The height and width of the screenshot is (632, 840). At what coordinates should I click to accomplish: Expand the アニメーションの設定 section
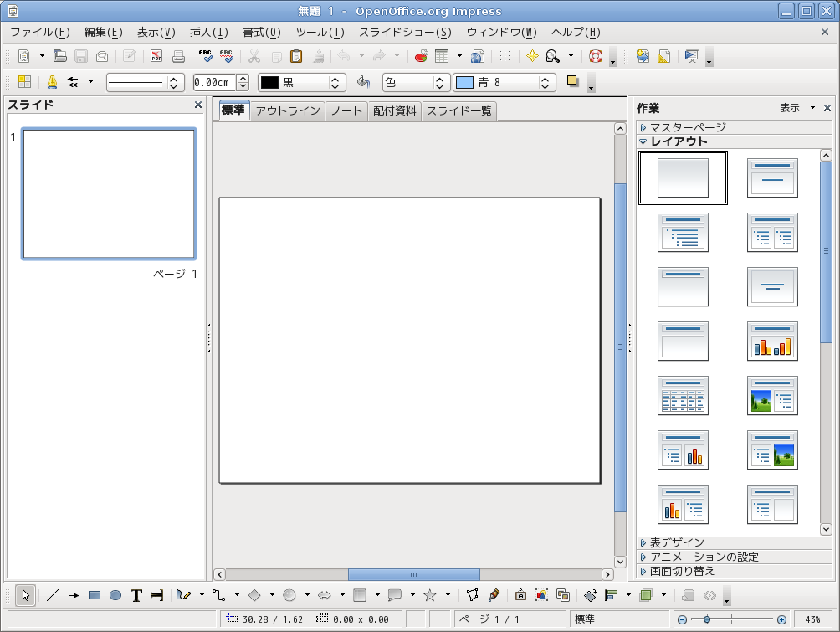[x=704, y=557]
